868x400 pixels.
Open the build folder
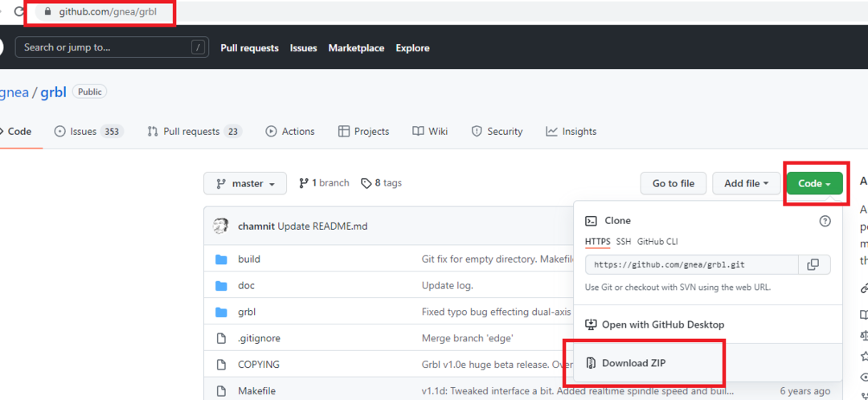tap(248, 259)
